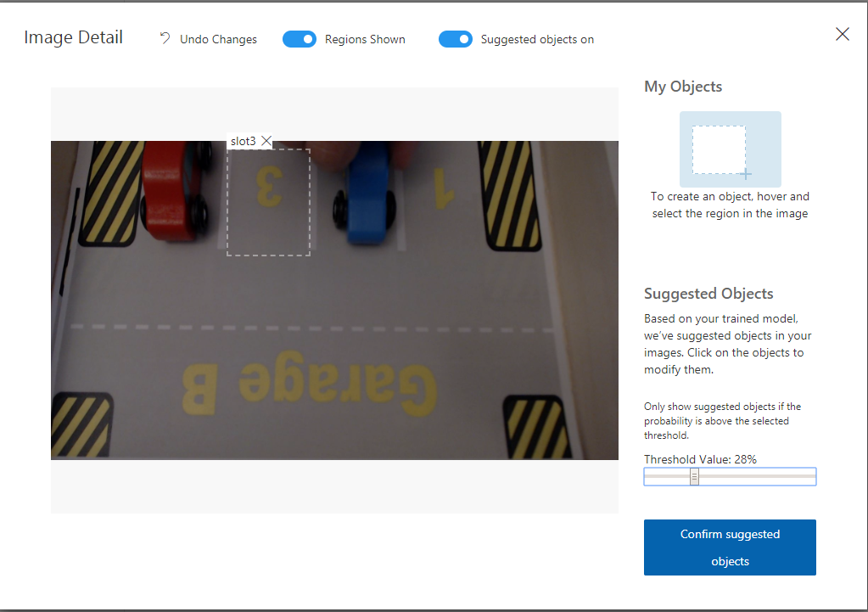
Task: Click the Threshold Value slider handle
Action: point(694,476)
